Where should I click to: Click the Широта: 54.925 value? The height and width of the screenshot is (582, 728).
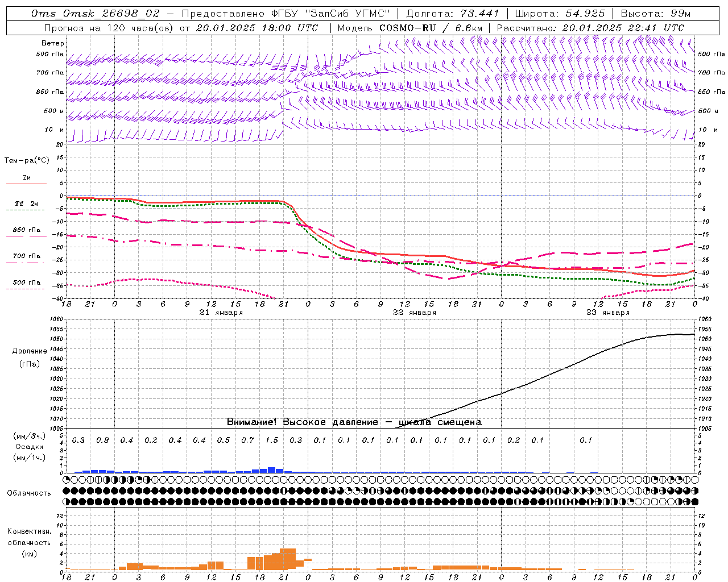[x=560, y=14]
